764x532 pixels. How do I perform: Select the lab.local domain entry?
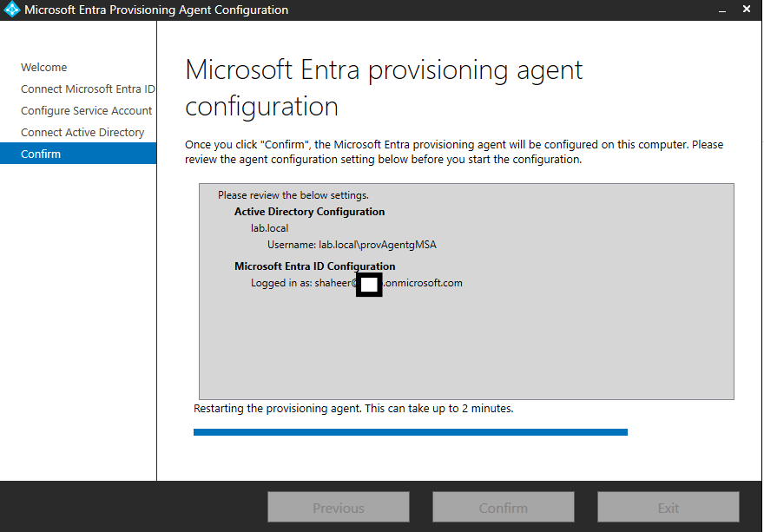tap(269, 228)
